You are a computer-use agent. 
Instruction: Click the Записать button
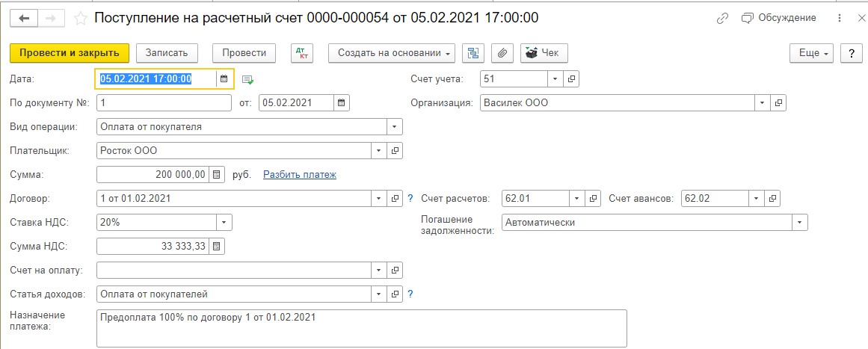point(167,53)
